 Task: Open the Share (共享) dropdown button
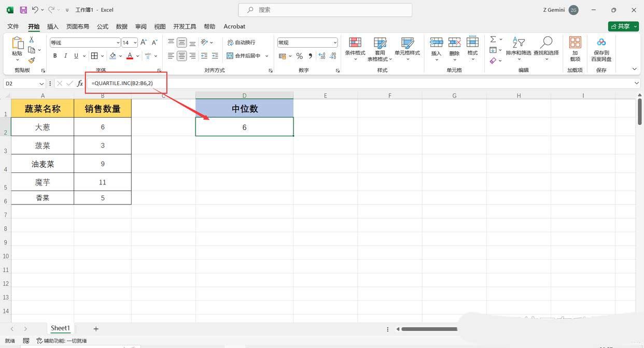click(x=623, y=26)
